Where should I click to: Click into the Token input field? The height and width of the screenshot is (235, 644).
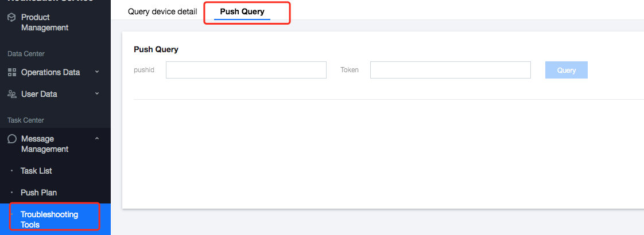point(450,70)
